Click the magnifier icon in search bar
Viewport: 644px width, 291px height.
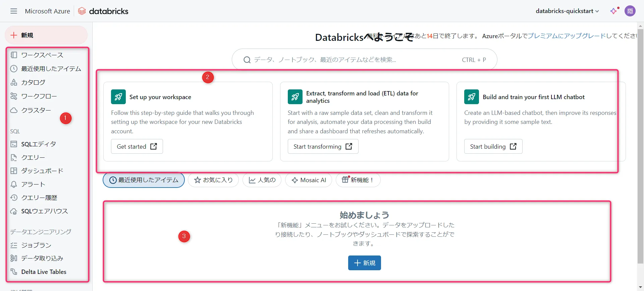tap(247, 60)
